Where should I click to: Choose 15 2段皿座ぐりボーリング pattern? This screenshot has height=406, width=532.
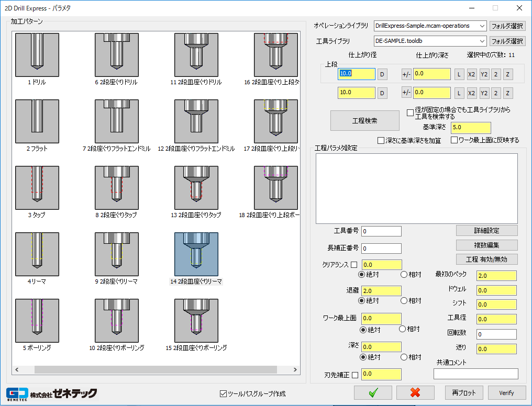pos(196,321)
